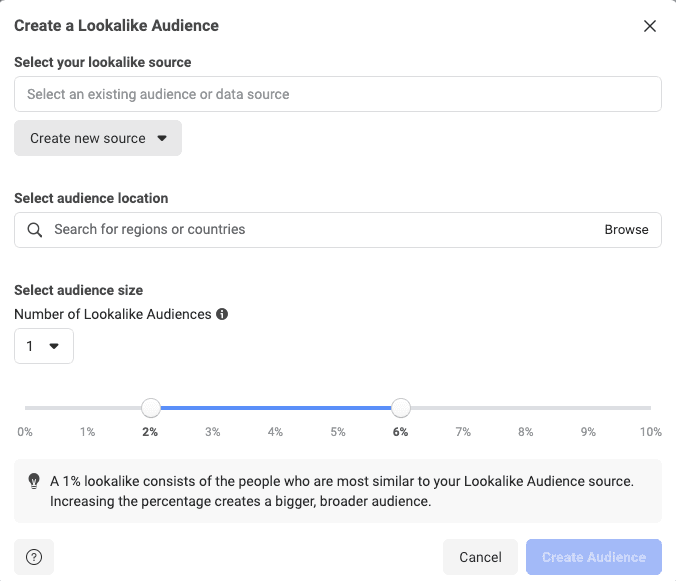The width and height of the screenshot is (676, 581).
Task: Click the lookalike source selection field
Action: pos(338,94)
